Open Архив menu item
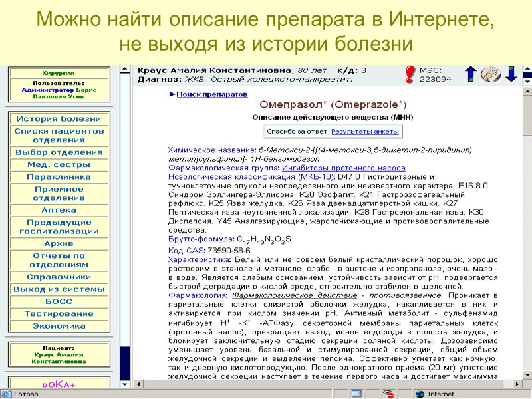The width and height of the screenshot is (532, 399). click(59, 243)
